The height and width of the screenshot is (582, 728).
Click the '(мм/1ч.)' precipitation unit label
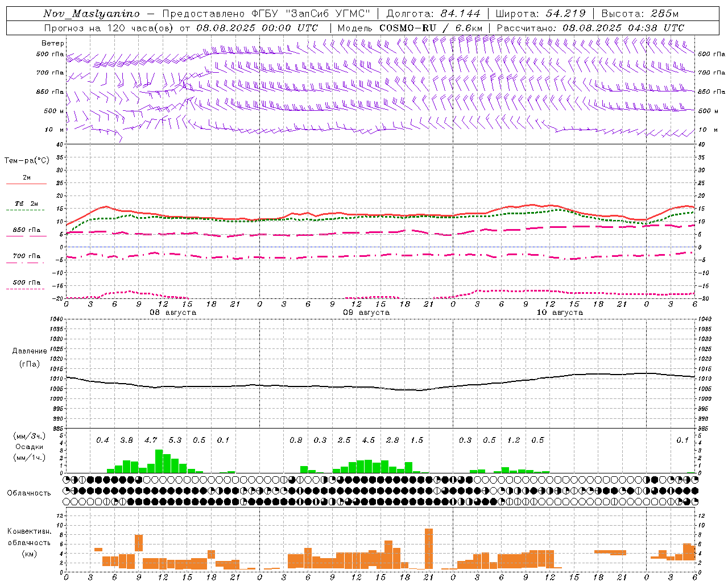[x=30, y=458]
